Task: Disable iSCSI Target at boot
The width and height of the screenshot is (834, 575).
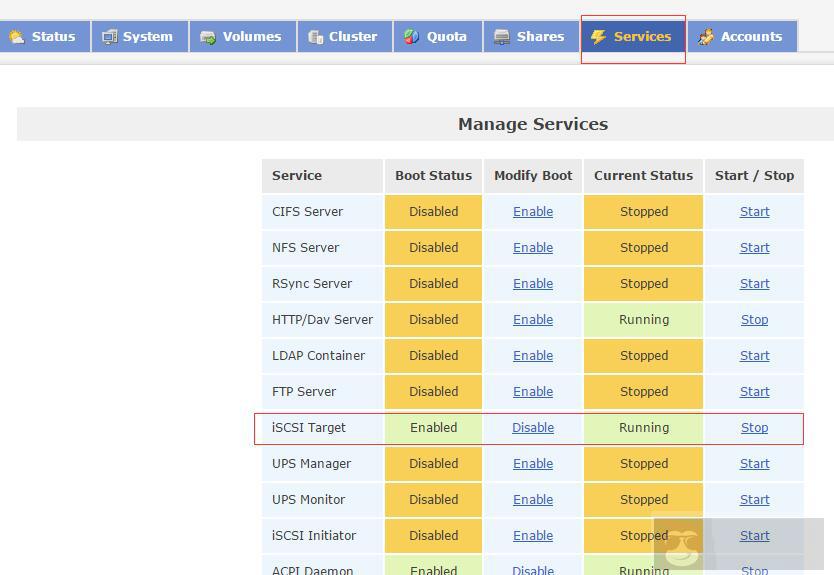Action: (533, 428)
